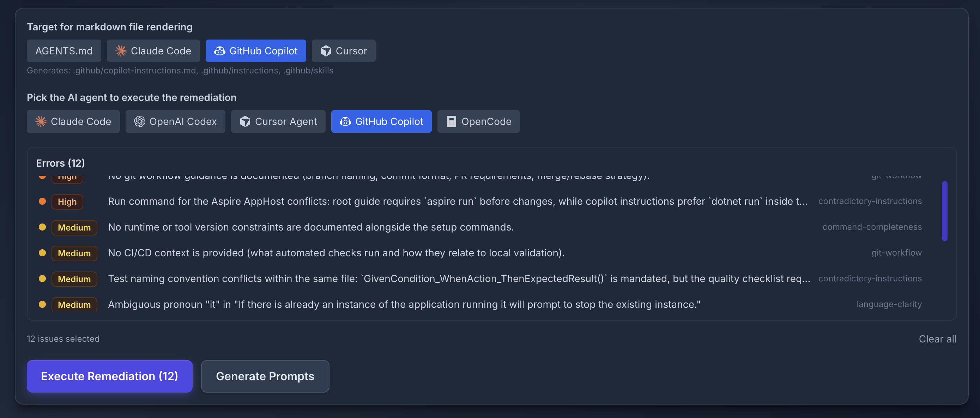This screenshot has width=980, height=418.
Task: Switch agent to OpenCode
Action: [x=479, y=121]
